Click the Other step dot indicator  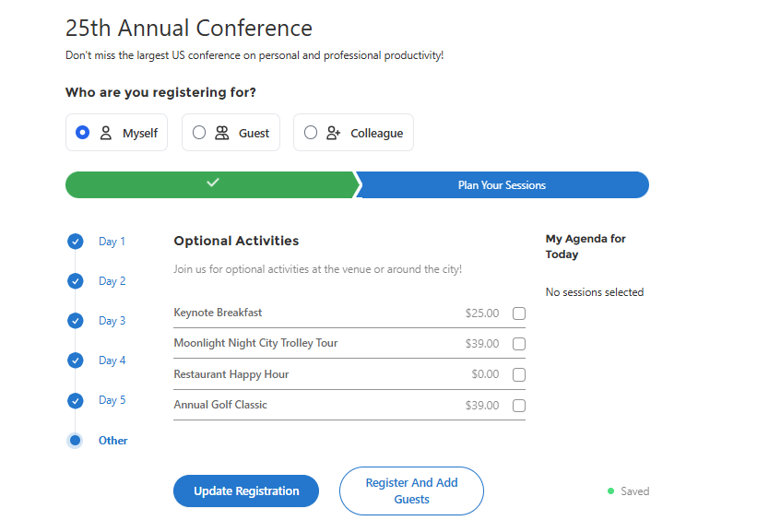tap(75, 441)
